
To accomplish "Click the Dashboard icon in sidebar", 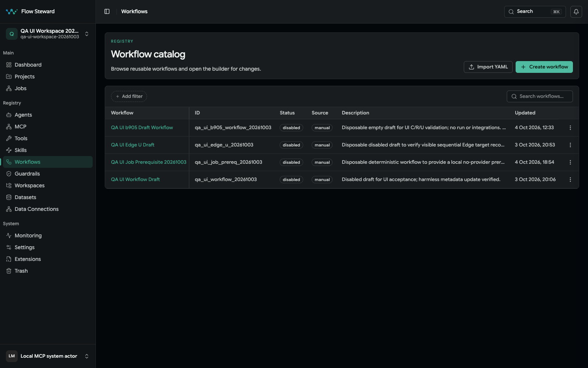I will 9,65.
